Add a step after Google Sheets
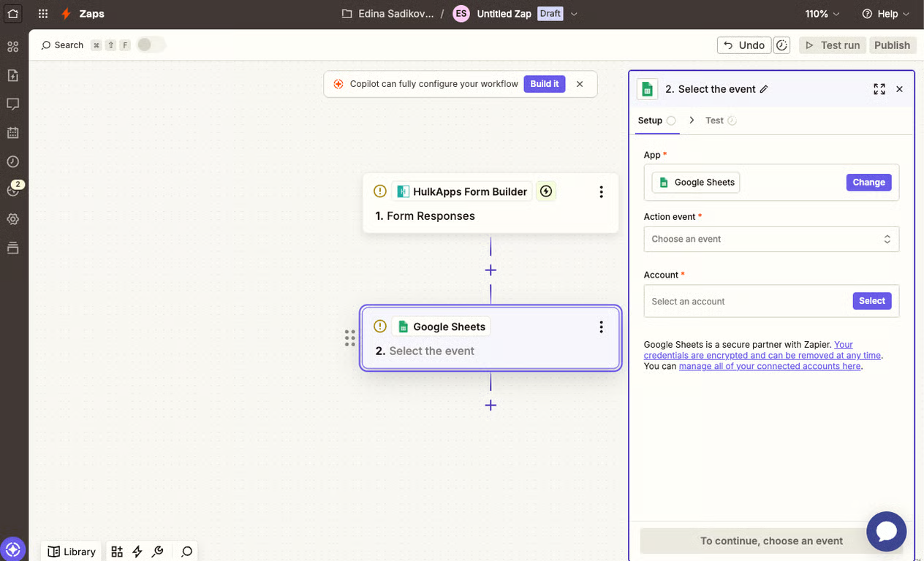The height and width of the screenshot is (561, 924). pos(491,405)
